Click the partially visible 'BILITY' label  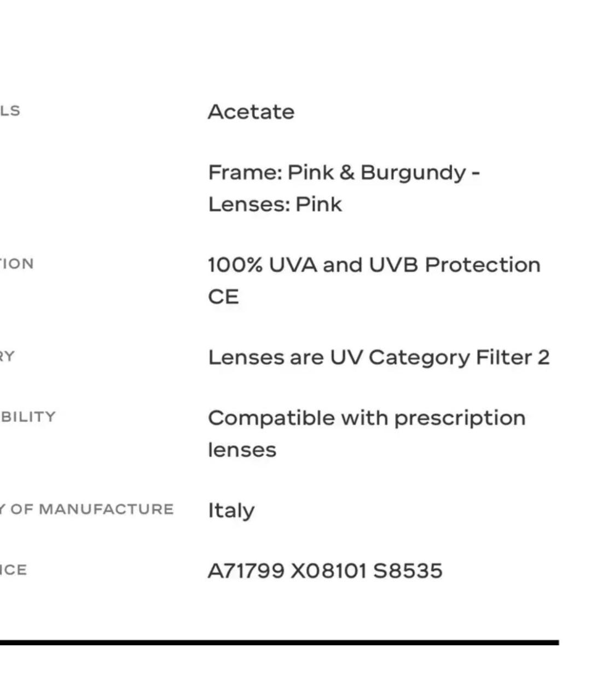(28, 417)
